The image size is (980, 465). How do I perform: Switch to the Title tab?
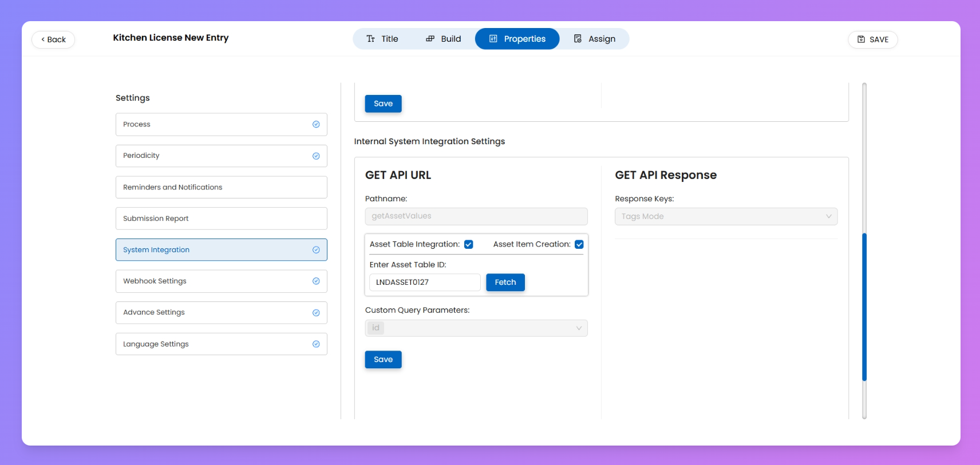click(382, 39)
